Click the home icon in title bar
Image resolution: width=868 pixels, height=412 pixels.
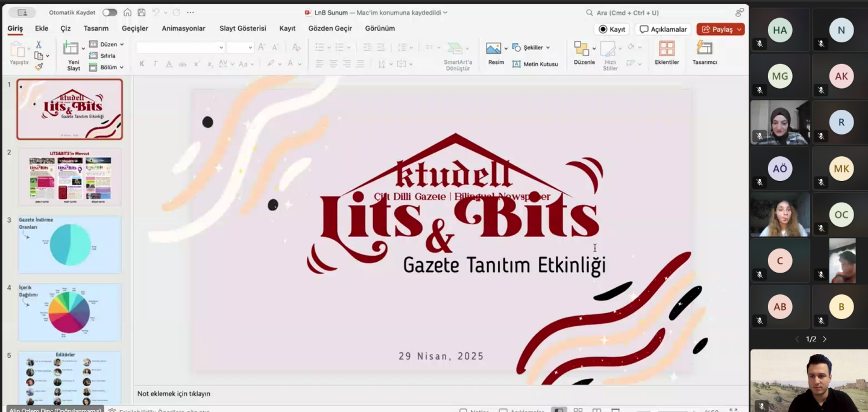coord(127,13)
